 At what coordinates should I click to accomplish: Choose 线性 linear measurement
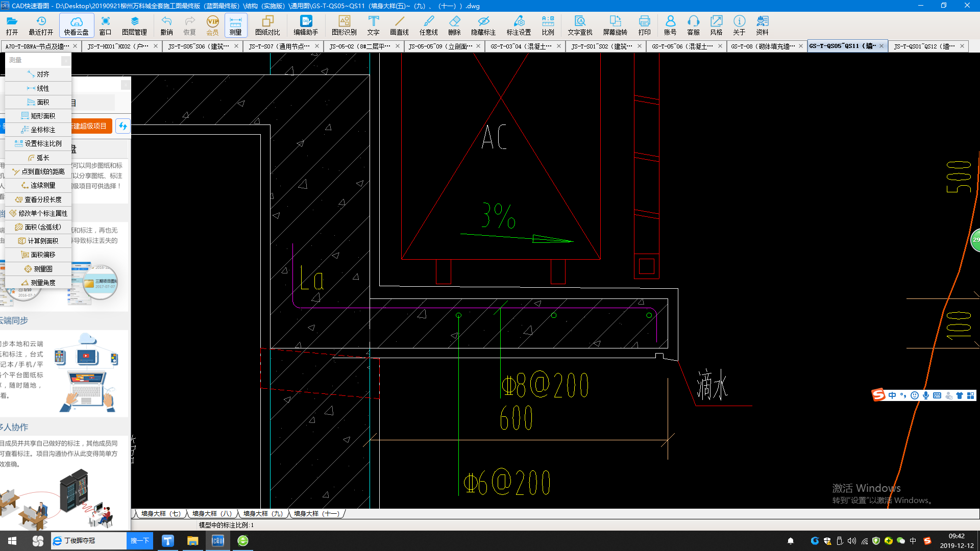pos(38,88)
